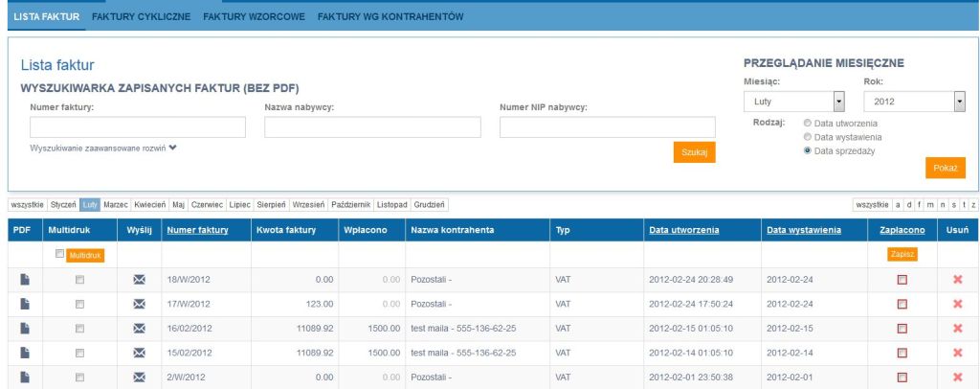Mark invoice 17/W/2012 as Zapłacono
The height and width of the screenshot is (389, 980).
tap(902, 305)
